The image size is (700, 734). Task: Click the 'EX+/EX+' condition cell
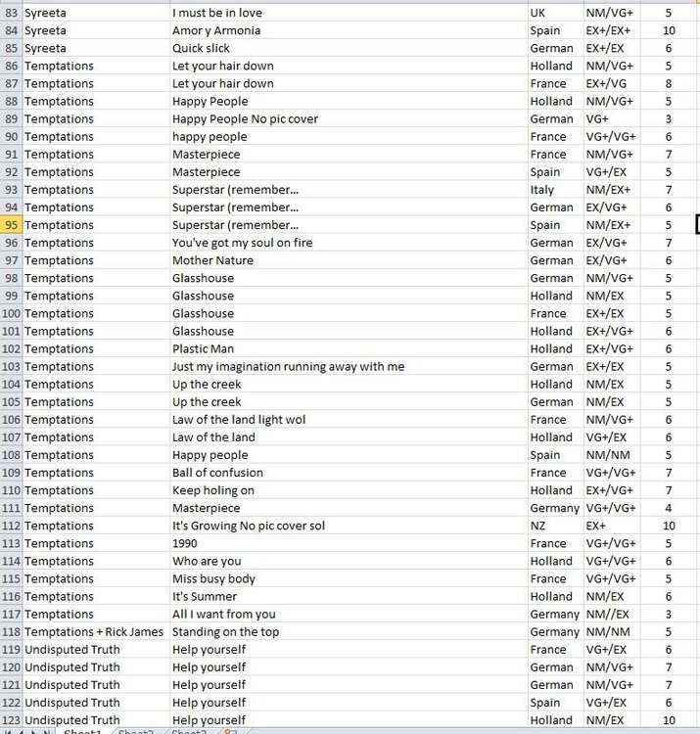click(612, 30)
